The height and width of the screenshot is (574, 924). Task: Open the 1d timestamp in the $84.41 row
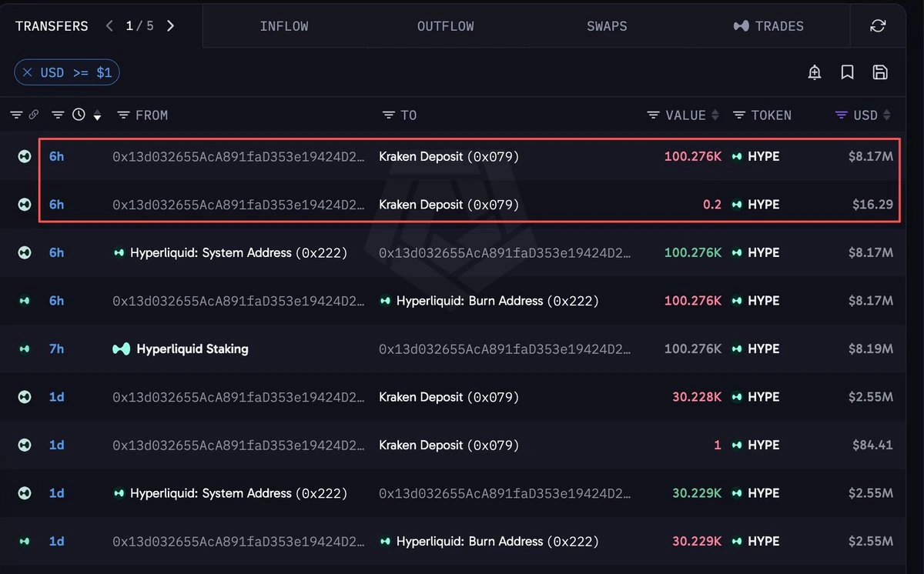pyautogui.click(x=57, y=445)
